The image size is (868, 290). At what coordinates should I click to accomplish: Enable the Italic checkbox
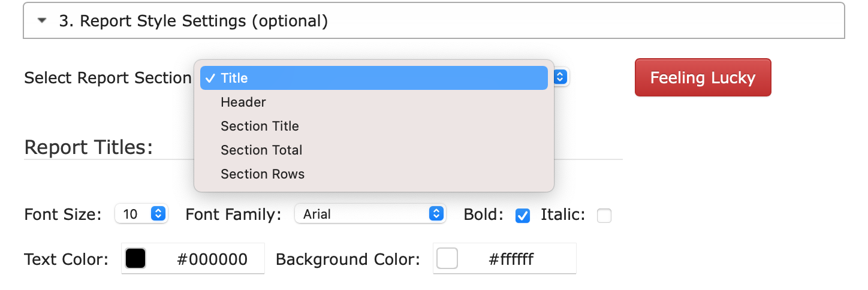pos(604,216)
